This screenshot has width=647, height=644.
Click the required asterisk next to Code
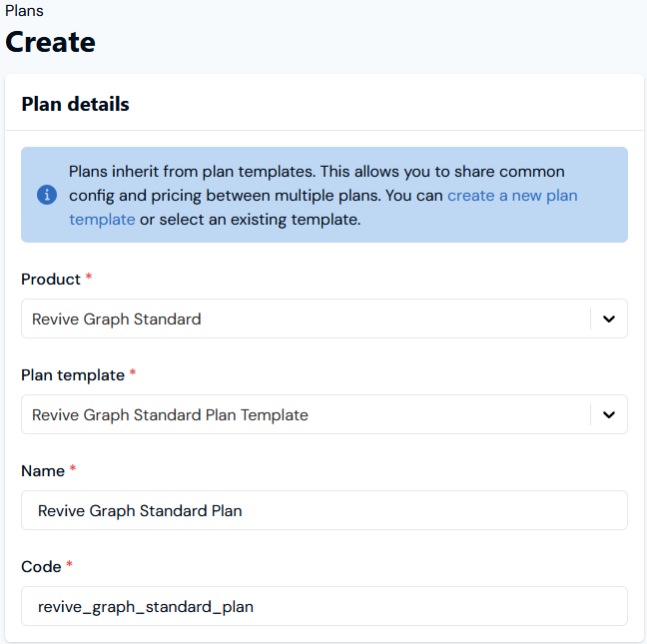(70, 567)
